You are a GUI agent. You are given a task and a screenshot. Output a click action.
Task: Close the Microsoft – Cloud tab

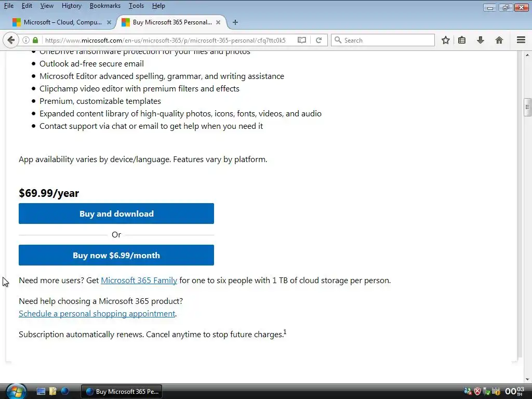(x=109, y=22)
